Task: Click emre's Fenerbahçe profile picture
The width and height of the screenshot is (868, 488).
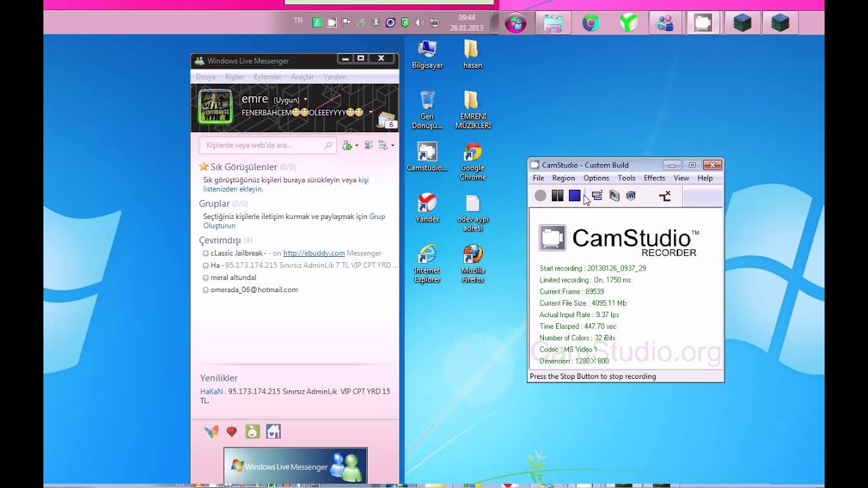Action: coord(216,106)
